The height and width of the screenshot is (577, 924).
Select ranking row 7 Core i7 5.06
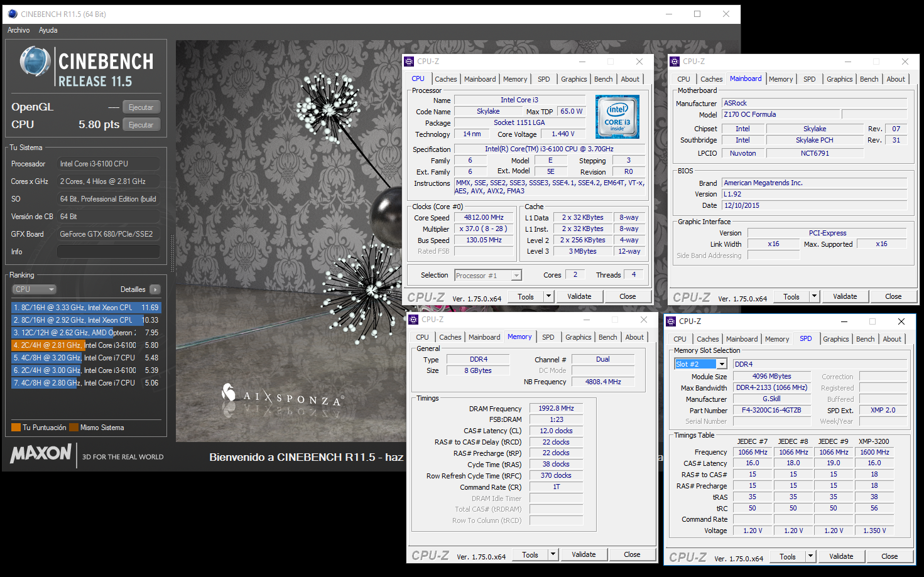86,383
